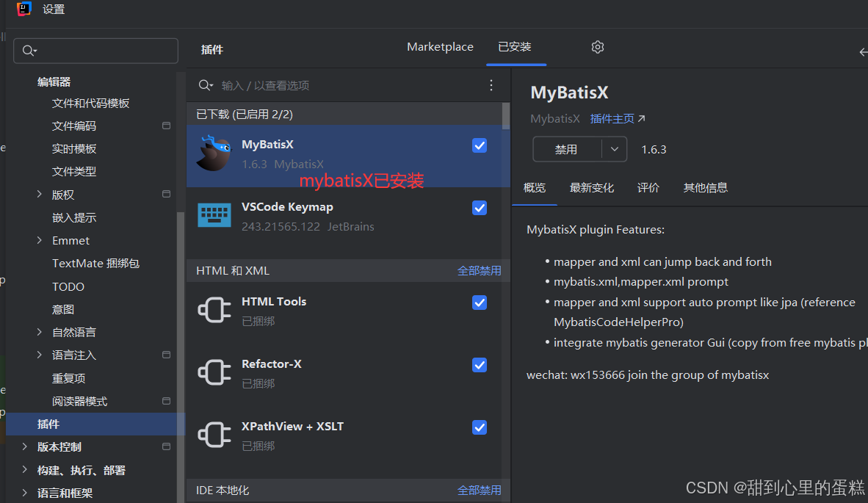
Task: Expand the 语言和框架 section
Action: (24, 493)
